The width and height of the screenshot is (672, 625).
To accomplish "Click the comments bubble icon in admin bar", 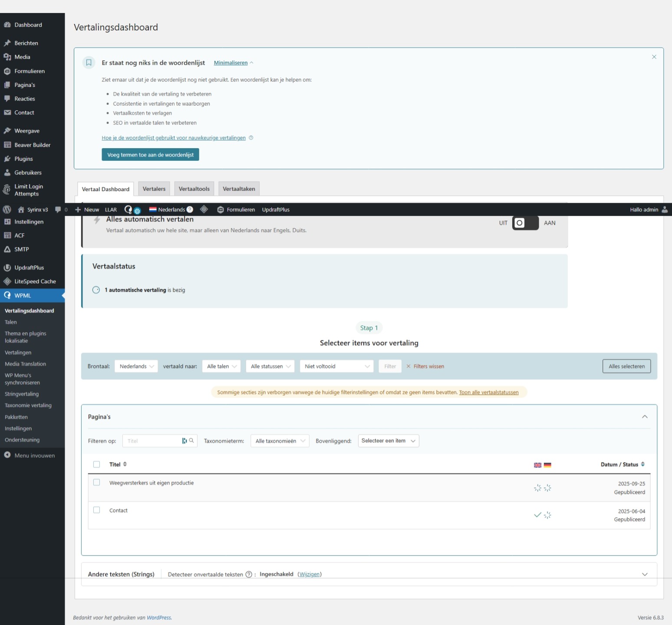I will 58,209.
